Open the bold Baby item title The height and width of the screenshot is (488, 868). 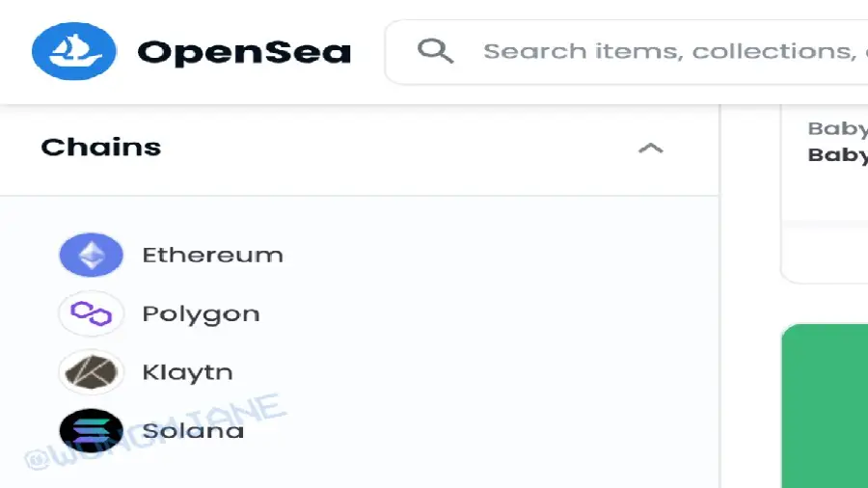tap(837, 154)
